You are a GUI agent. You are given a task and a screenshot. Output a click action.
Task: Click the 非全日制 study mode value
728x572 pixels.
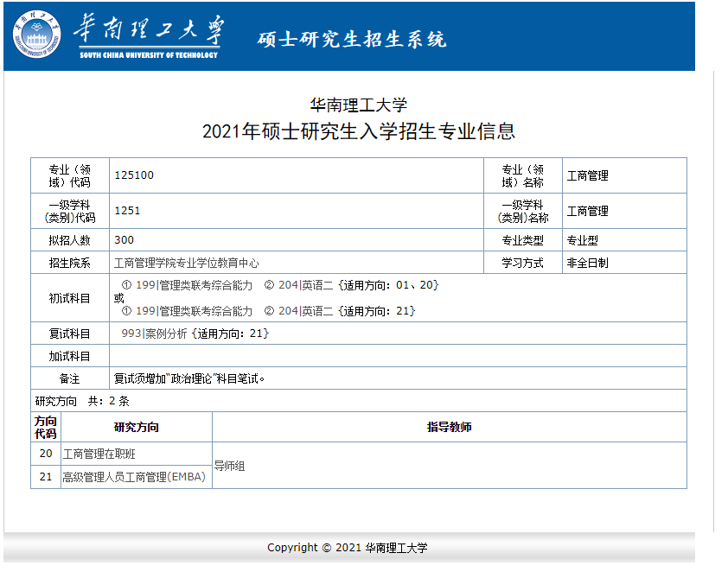pos(587,263)
